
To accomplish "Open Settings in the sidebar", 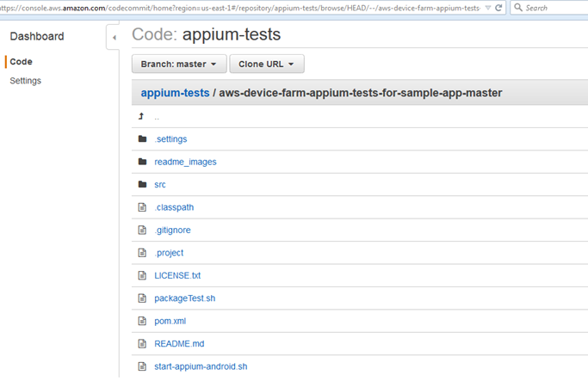I will [x=25, y=81].
